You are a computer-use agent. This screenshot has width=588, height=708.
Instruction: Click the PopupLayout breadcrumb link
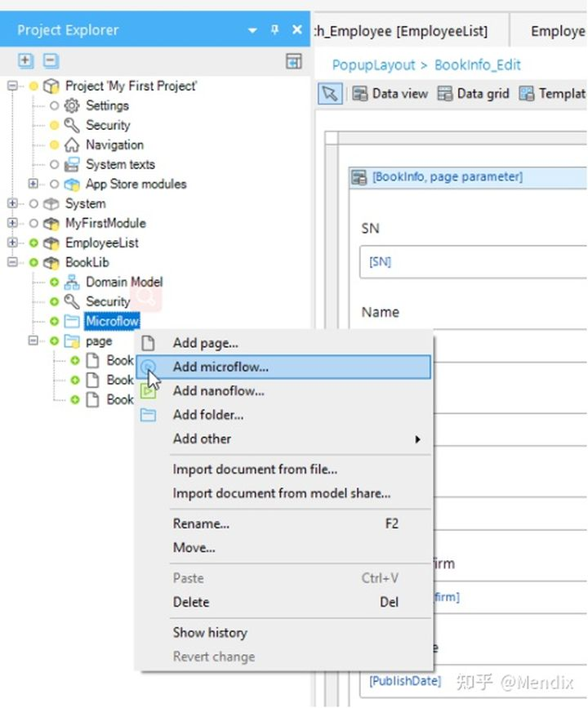373,65
